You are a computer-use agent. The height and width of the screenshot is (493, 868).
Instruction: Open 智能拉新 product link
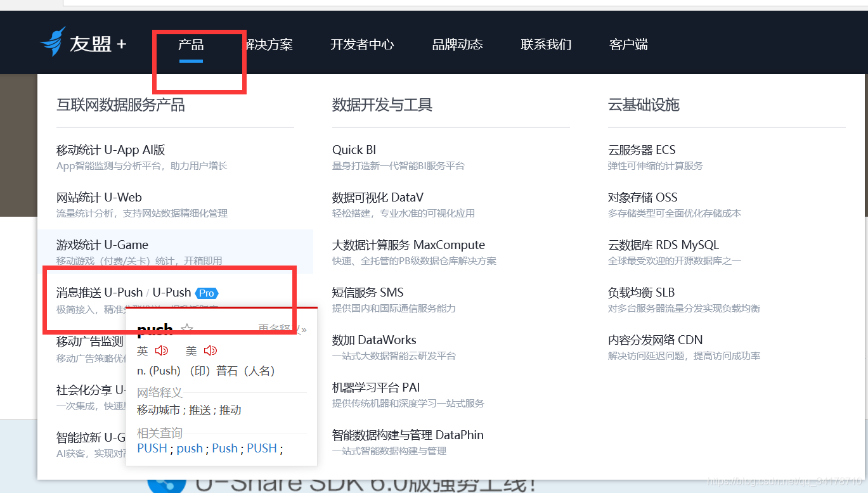tap(91, 437)
